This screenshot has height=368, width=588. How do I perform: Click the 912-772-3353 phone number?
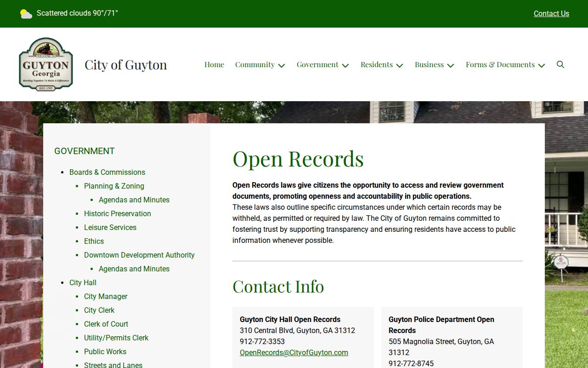(x=262, y=341)
